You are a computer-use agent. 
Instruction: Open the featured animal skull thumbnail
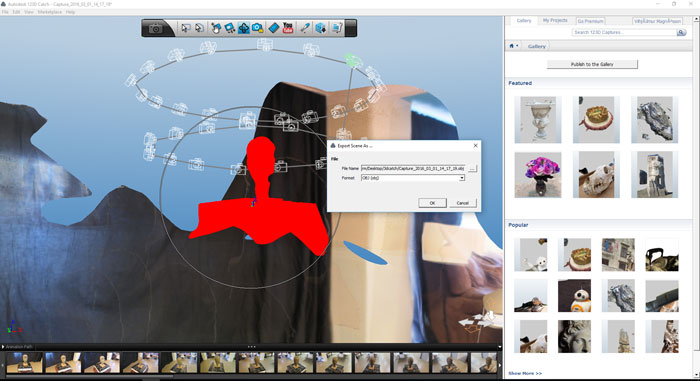(596, 175)
